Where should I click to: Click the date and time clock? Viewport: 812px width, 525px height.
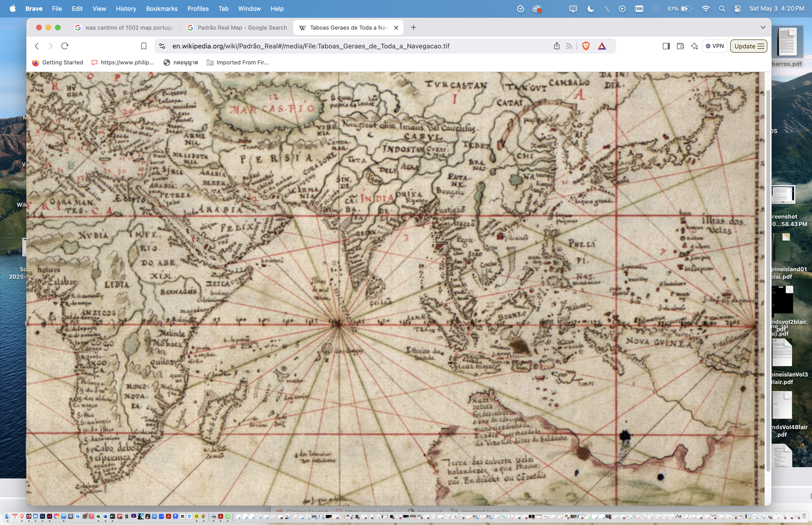[777, 8]
